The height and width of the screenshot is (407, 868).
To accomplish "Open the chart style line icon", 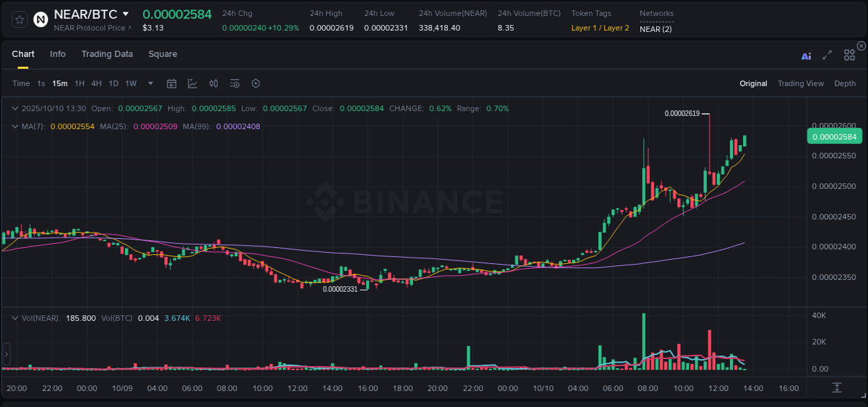I will pos(192,83).
